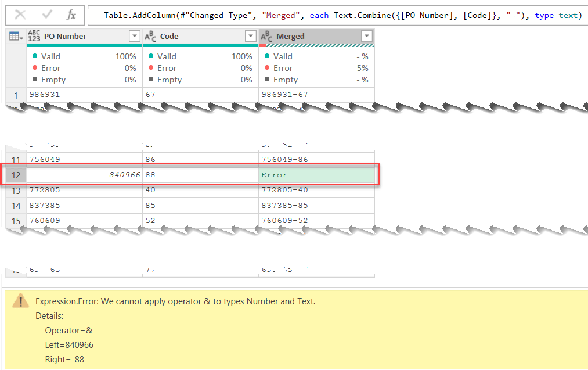Click the confirm formula checkmark icon

[47, 15]
